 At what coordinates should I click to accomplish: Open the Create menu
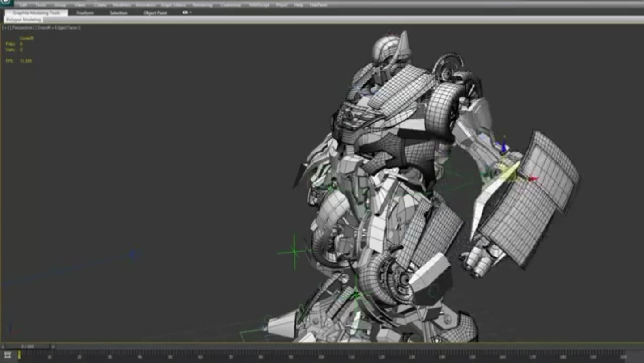pyautogui.click(x=100, y=5)
